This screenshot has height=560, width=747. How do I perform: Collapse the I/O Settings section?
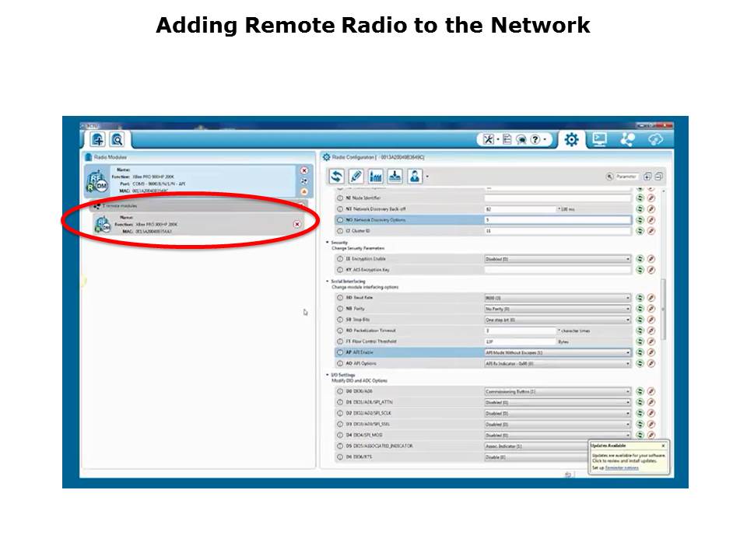(x=328, y=375)
